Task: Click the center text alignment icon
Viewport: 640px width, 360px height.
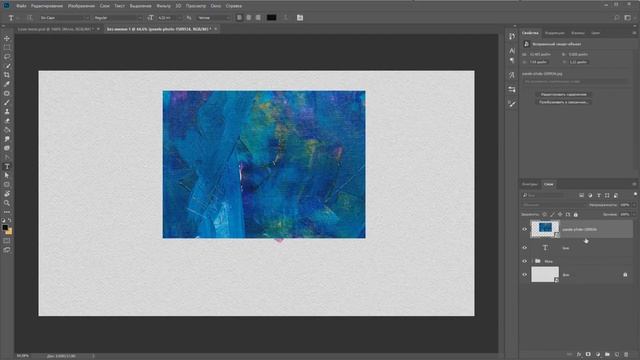Action: [249, 18]
